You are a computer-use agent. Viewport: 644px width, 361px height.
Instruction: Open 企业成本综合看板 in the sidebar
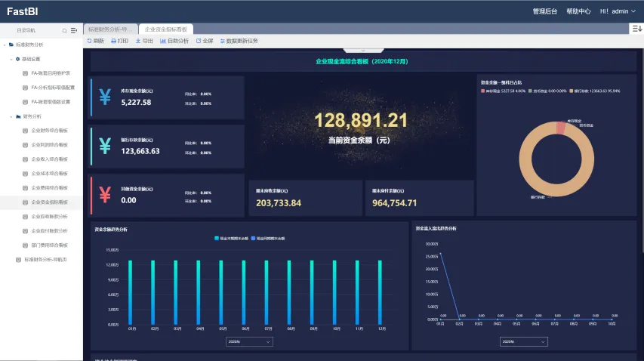[x=50, y=174]
